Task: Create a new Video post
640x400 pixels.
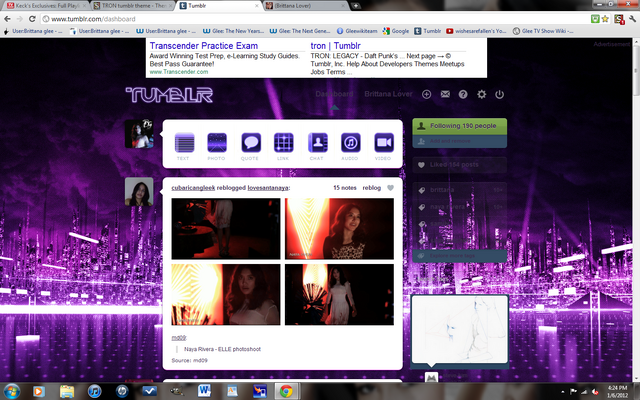Action: point(384,146)
